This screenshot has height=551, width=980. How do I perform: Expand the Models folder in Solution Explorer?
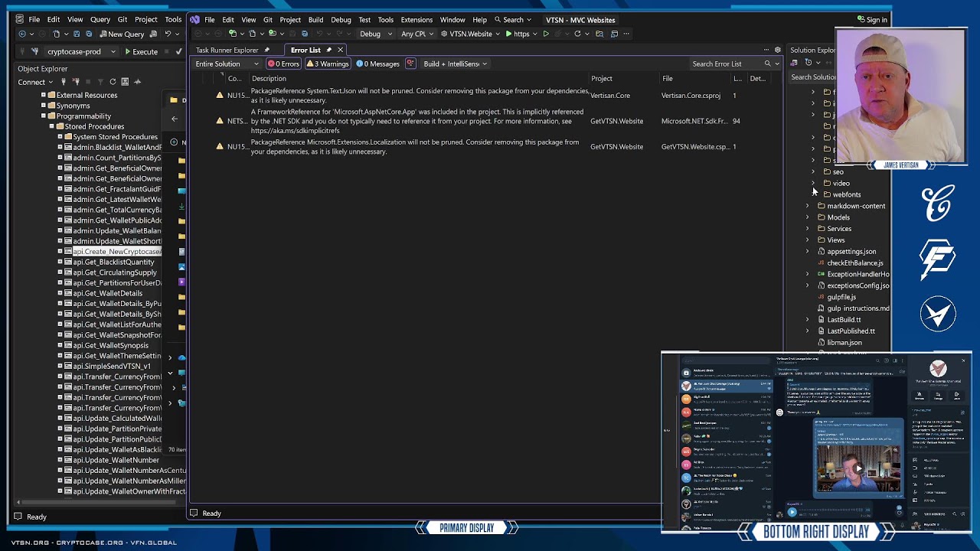click(807, 217)
